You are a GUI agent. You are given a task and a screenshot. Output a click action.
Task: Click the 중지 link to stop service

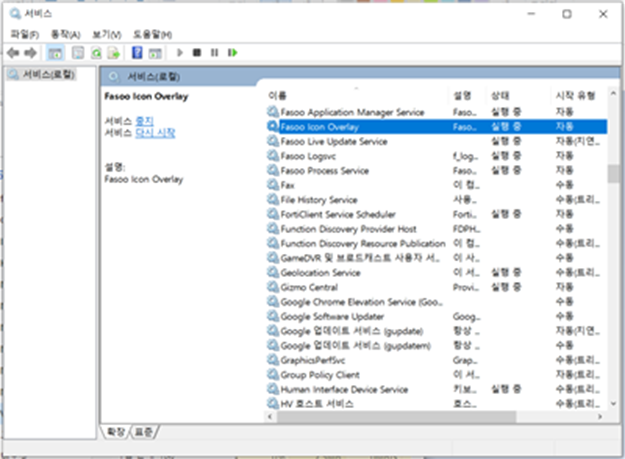(x=144, y=120)
